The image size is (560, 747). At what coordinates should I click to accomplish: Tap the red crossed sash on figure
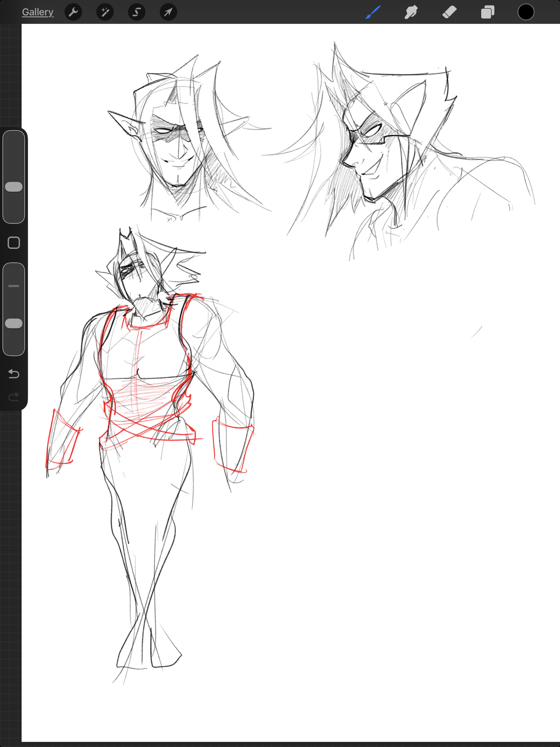point(149,430)
